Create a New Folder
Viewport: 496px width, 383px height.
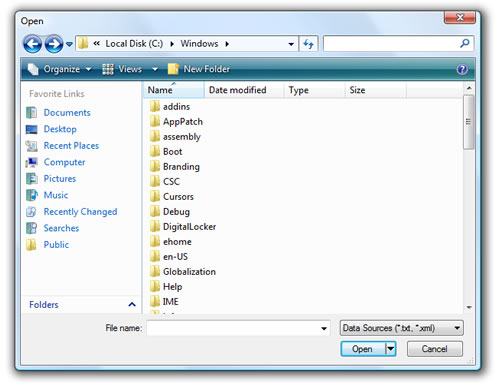coord(199,69)
